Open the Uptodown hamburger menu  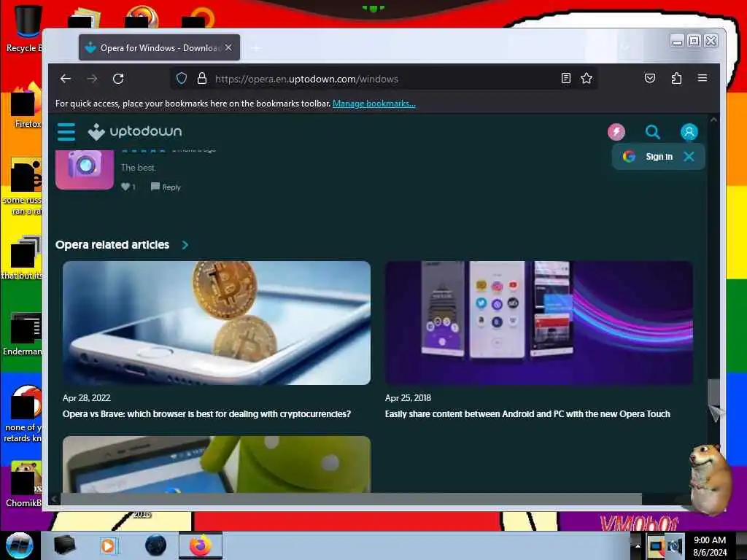(66, 132)
